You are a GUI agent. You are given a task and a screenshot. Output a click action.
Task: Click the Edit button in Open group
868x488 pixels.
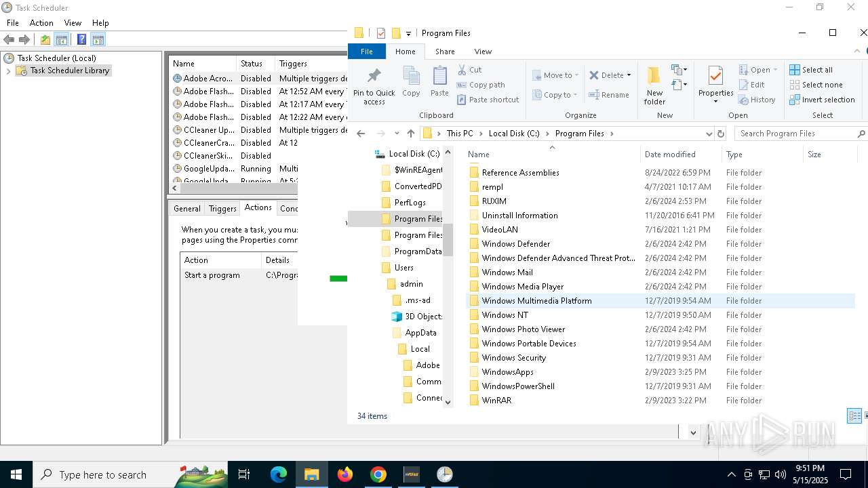(752, 85)
